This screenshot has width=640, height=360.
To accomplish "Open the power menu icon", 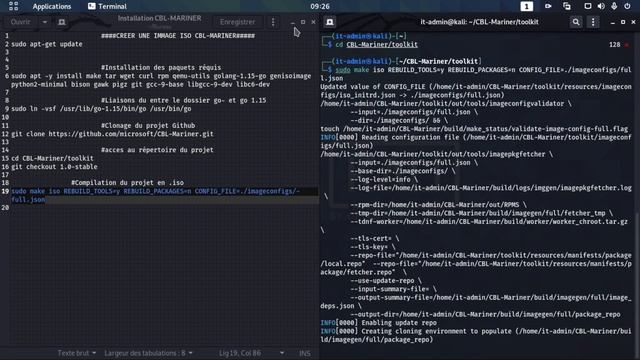I will coord(627,6).
